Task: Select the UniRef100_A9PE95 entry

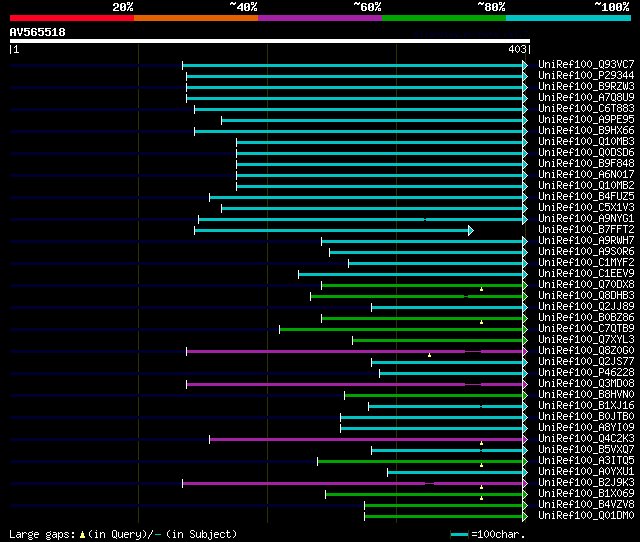Action: pos(586,120)
